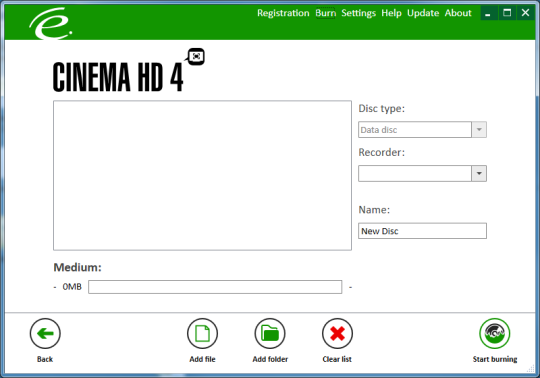Close the Cinema HD window

(526, 13)
